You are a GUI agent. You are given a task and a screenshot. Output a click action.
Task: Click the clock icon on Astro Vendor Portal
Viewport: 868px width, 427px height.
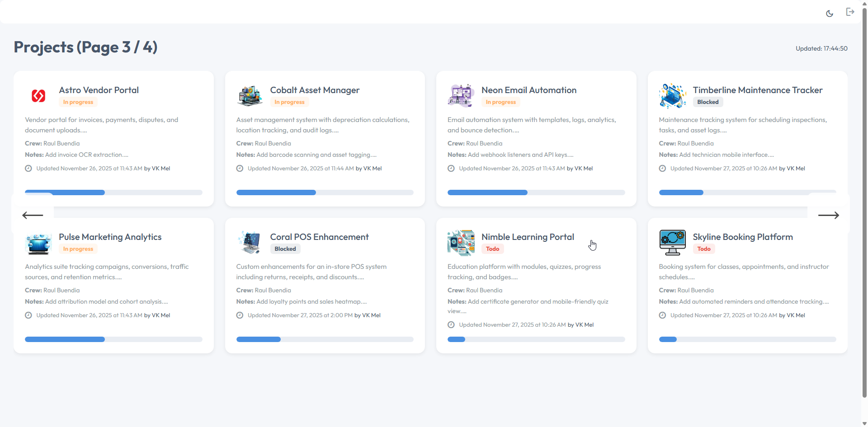28,168
